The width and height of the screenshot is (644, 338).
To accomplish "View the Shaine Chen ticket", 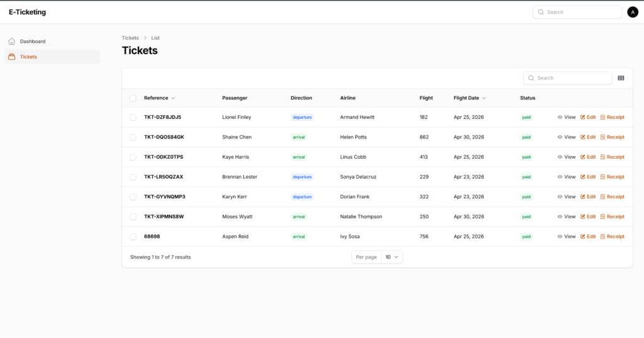I will coord(567,137).
